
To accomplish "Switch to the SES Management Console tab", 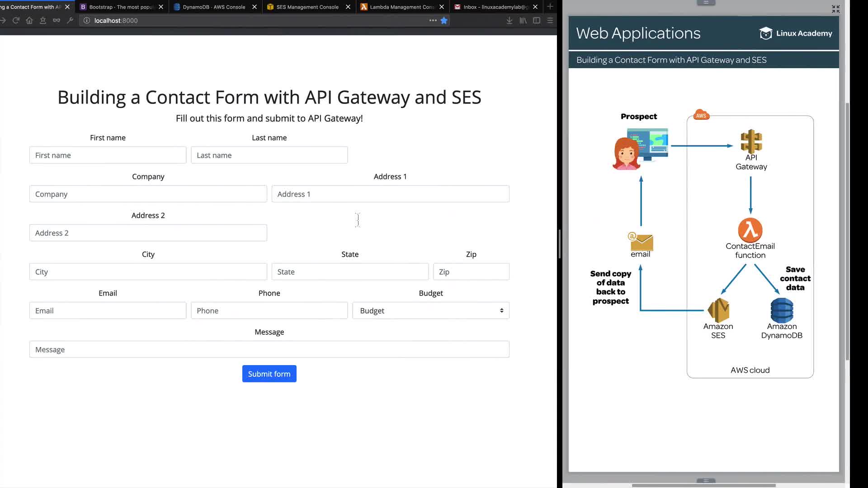I will 307,7.
